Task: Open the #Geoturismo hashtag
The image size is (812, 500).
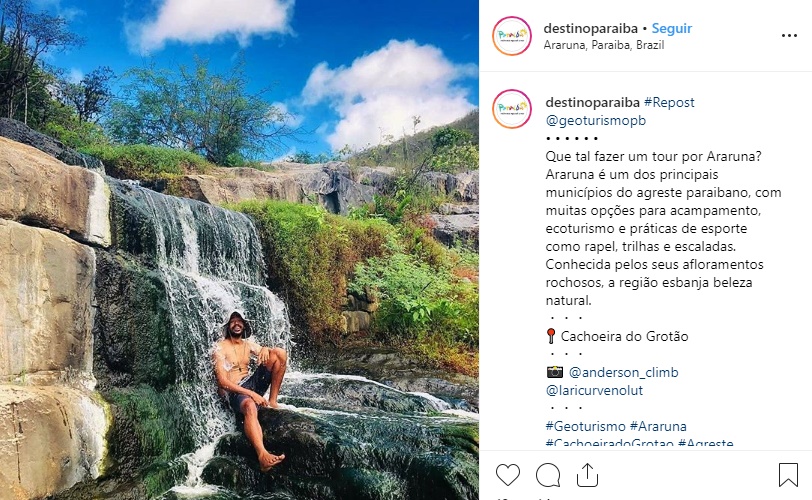Action: coord(586,427)
